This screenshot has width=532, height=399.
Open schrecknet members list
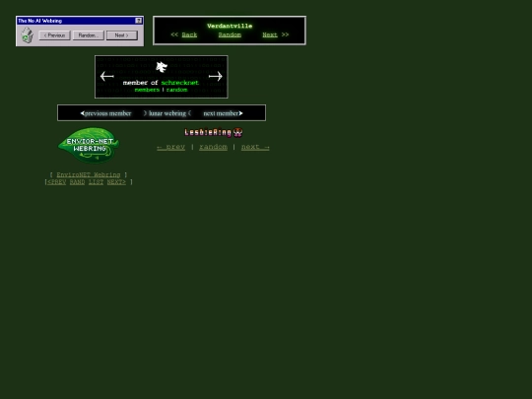(147, 90)
